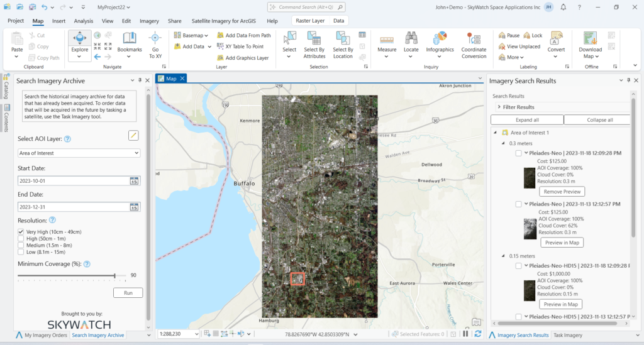The width and height of the screenshot is (644, 345).
Task: Uncheck Very High resolution checkbox
Action: [x=21, y=232]
